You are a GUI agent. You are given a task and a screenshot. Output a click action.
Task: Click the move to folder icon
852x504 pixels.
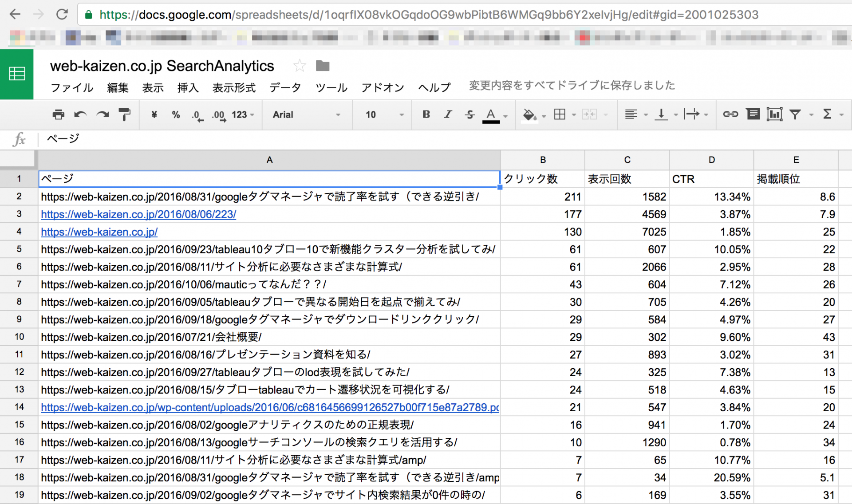coord(323,66)
